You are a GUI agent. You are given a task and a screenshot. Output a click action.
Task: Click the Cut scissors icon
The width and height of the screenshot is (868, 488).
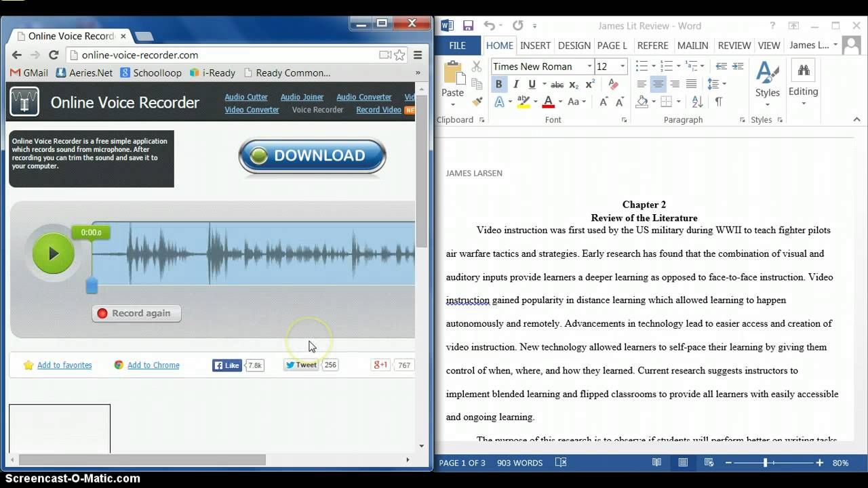(x=477, y=66)
